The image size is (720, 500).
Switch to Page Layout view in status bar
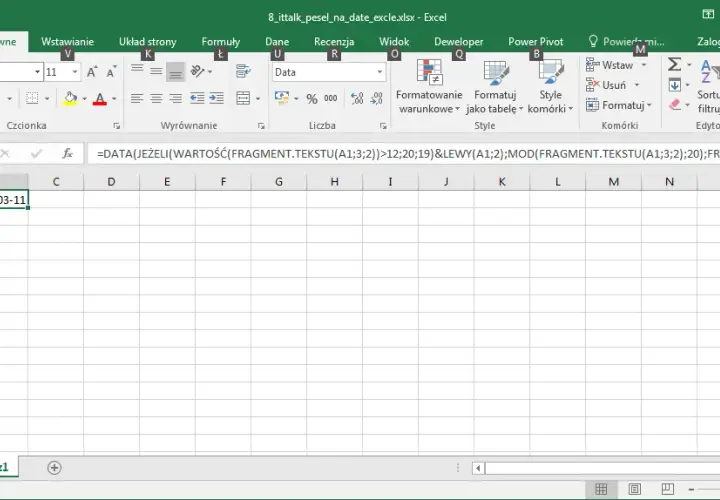tap(635, 489)
